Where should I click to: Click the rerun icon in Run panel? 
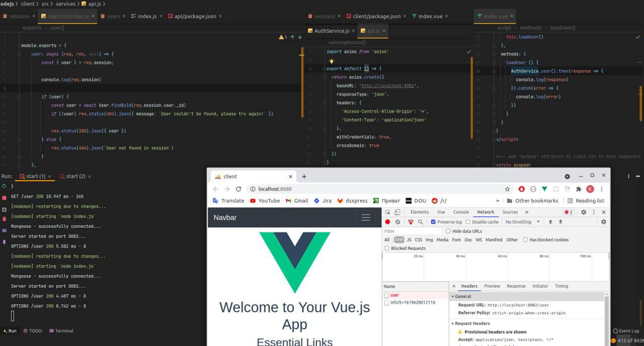(5, 186)
